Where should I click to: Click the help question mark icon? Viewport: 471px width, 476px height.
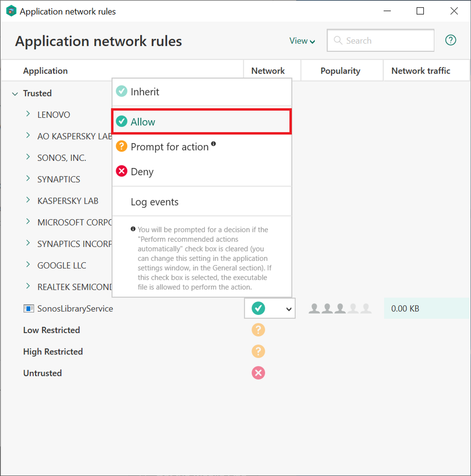point(450,40)
